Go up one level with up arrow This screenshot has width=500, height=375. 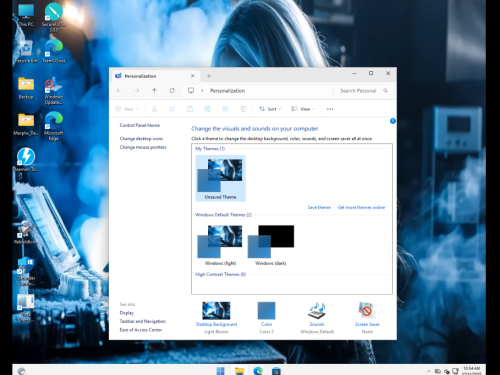[x=154, y=91]
